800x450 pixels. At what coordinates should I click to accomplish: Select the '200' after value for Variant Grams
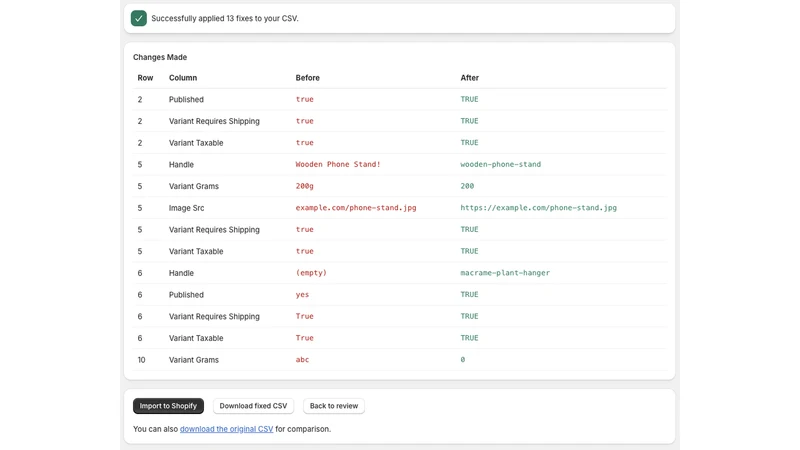[467, 186]
